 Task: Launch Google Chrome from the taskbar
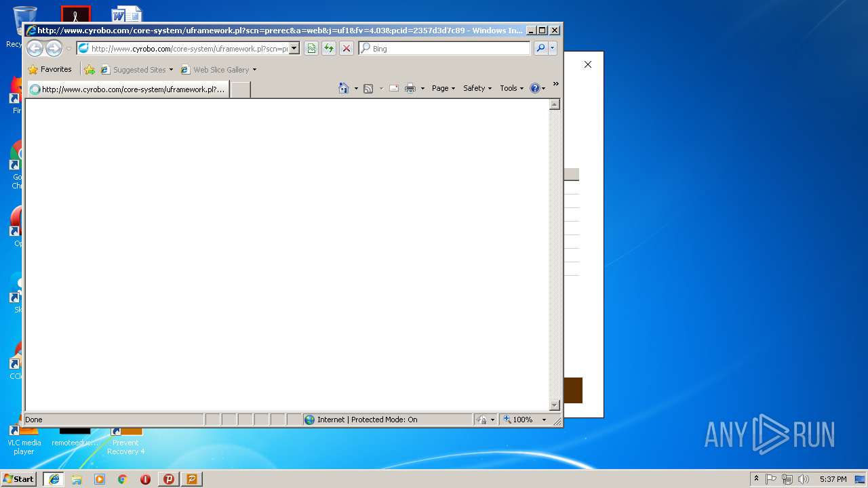pyautogui.click(x=122, y=479)
